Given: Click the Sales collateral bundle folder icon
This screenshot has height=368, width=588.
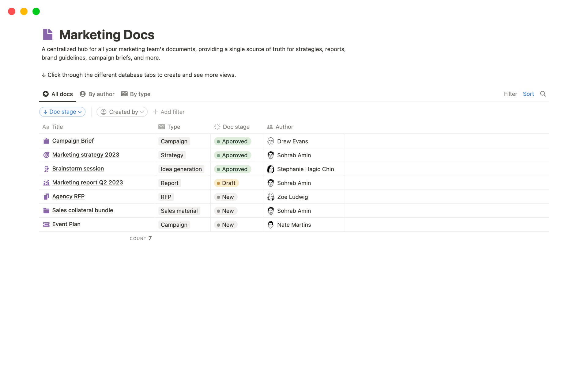Looking at the screenshot, I should pos(46,211).
